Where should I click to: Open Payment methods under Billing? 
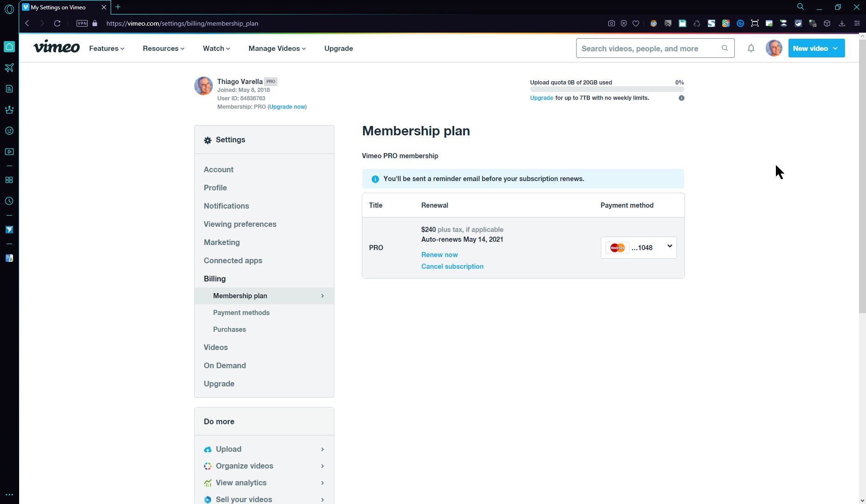(x=241, y=313)
